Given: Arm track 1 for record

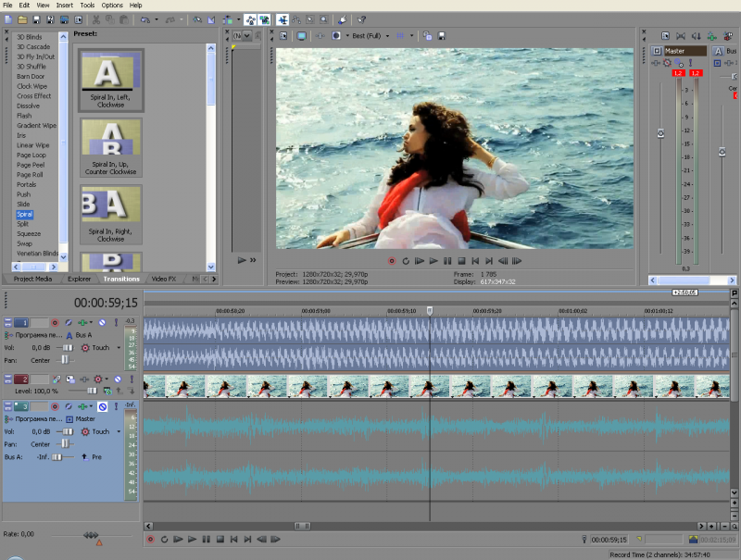Looking at the screenshot, I should [55, 322].
